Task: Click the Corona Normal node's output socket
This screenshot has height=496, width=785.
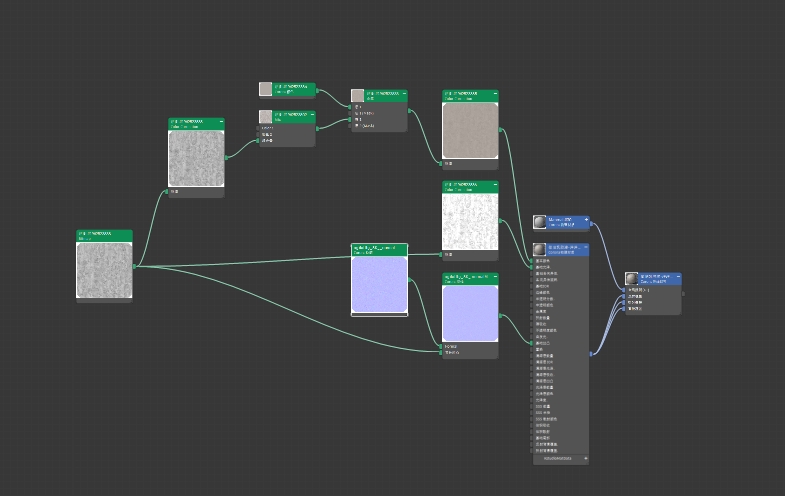Action: 500,315
